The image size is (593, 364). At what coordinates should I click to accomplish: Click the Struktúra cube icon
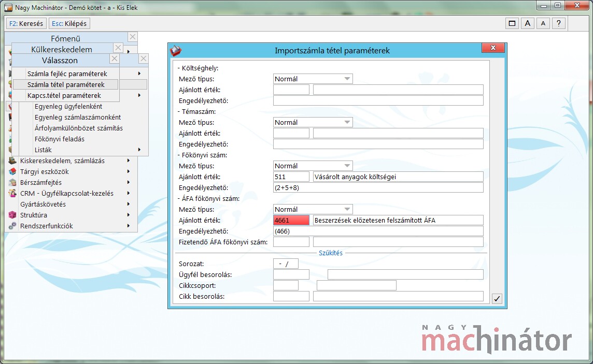click(12, 215)
